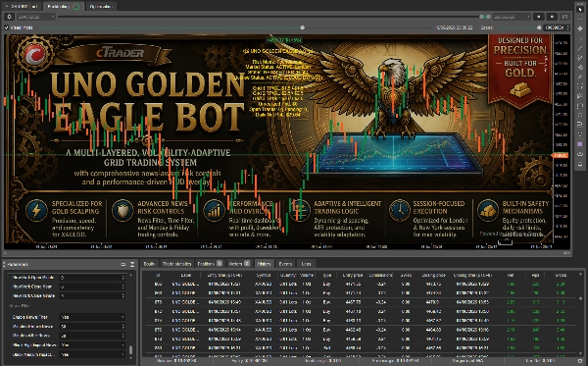The width and height of the screenshot is (588, 366).
Task: Click the play backtest button
Action: [x=552, y=17]
